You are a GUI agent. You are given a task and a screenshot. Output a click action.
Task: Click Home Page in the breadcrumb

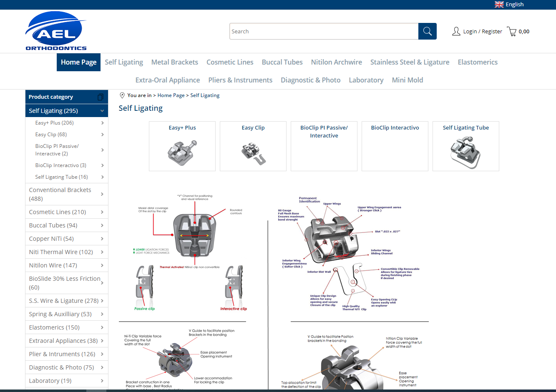[171, 95]
